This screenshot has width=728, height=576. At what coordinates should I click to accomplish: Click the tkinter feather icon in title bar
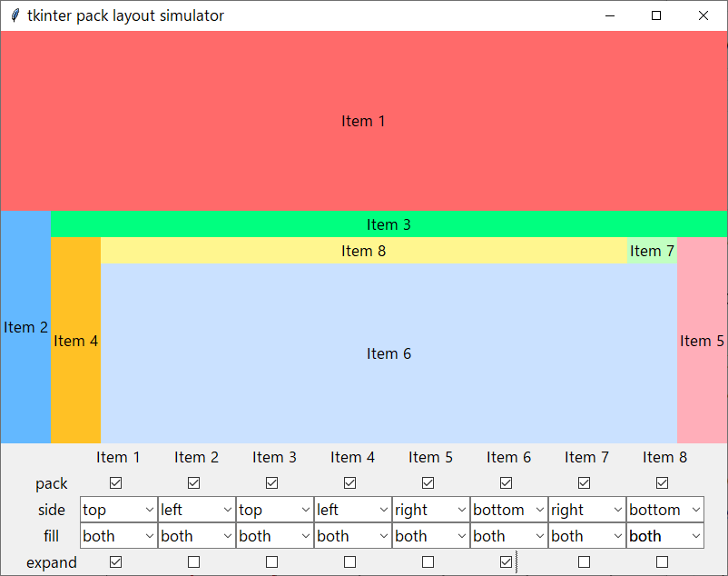click(15, 15)
